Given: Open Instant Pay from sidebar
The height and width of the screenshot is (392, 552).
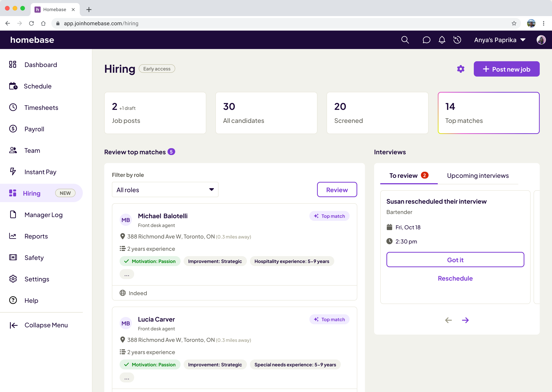Looking at the screenshot, I should [40, 172].
